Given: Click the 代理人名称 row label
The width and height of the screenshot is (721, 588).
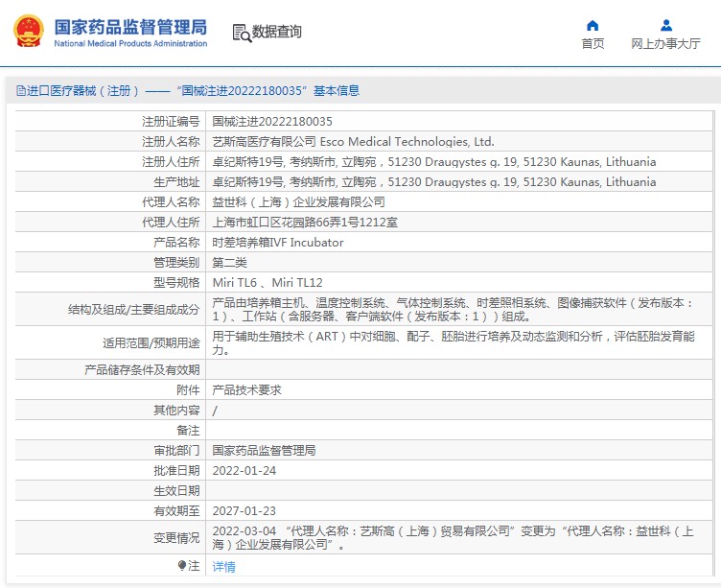Looking at the screenshot, I should 171,202.
